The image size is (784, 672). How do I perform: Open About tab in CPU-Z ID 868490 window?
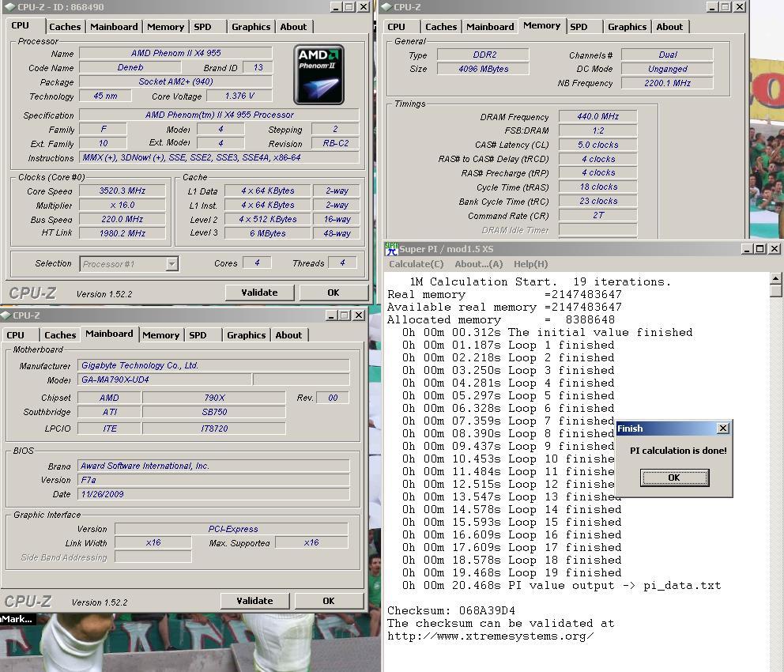293,27
